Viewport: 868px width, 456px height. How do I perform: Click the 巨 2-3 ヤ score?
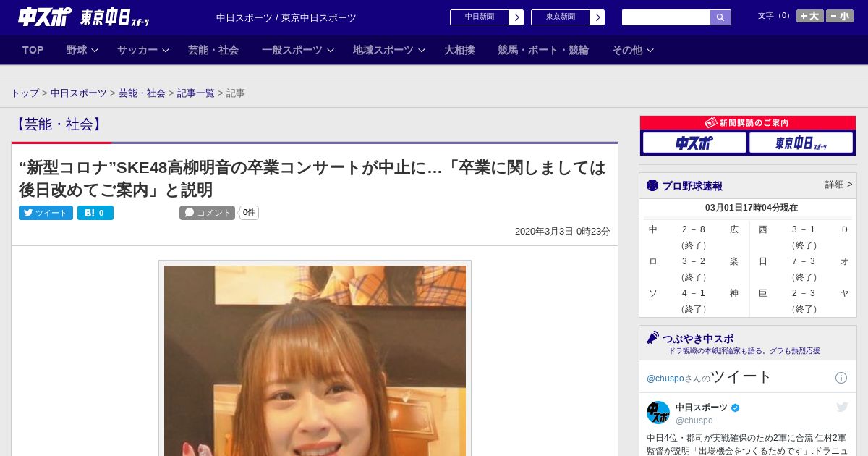pos(804,293)
